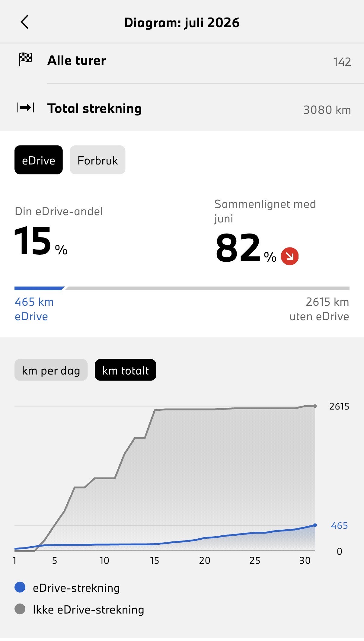Tap the back arrow icon
Screen dimensions: 364x641
24,22
